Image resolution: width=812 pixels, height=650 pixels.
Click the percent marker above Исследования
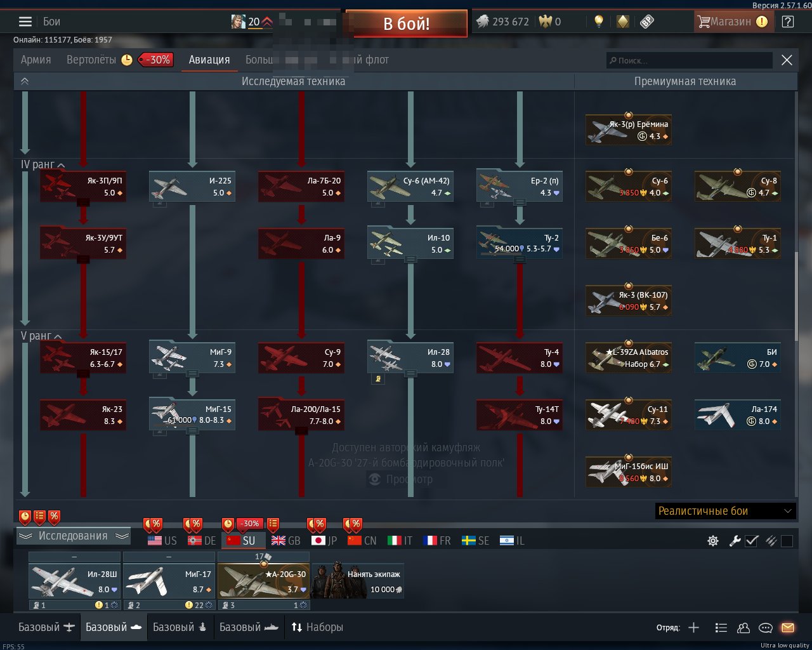click(54, 517)
